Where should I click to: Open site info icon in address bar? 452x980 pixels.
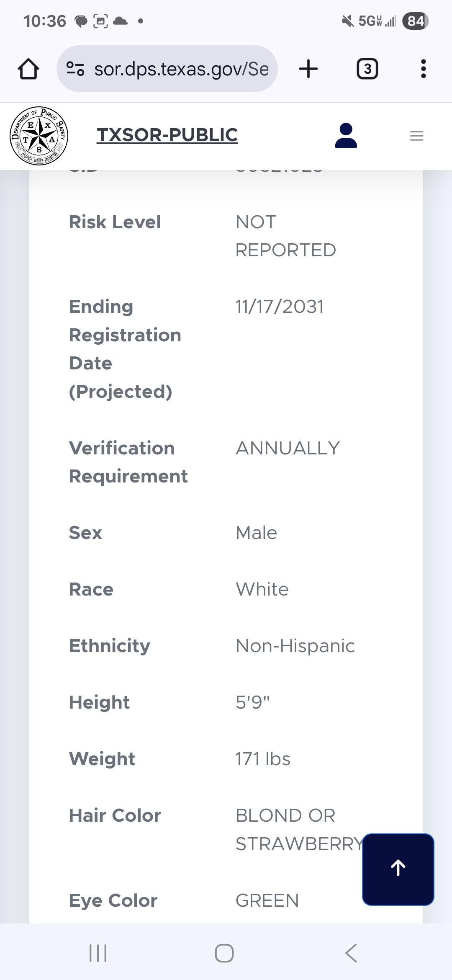(x=76, y=69)
